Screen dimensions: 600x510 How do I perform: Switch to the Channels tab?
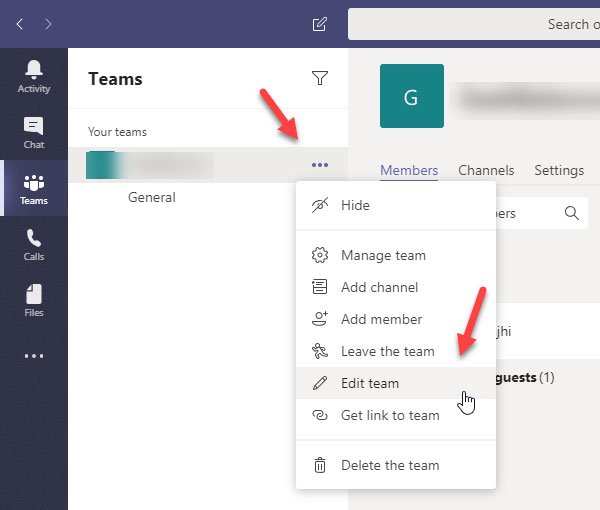(x=486, y=170)
